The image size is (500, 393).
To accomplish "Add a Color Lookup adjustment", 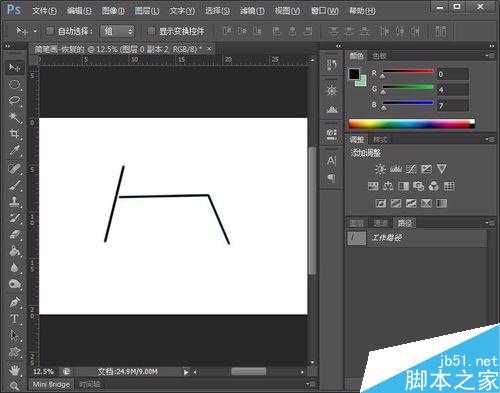I will coord(449,186).
